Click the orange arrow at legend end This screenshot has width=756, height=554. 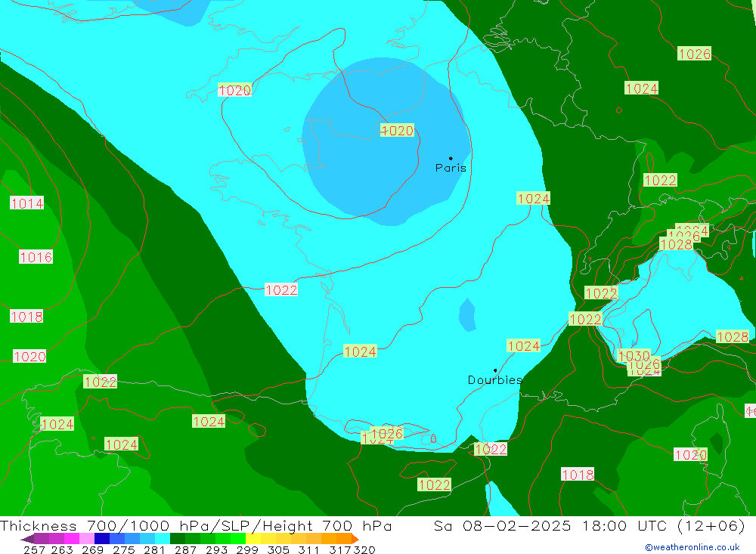click(x=355, y=539)
